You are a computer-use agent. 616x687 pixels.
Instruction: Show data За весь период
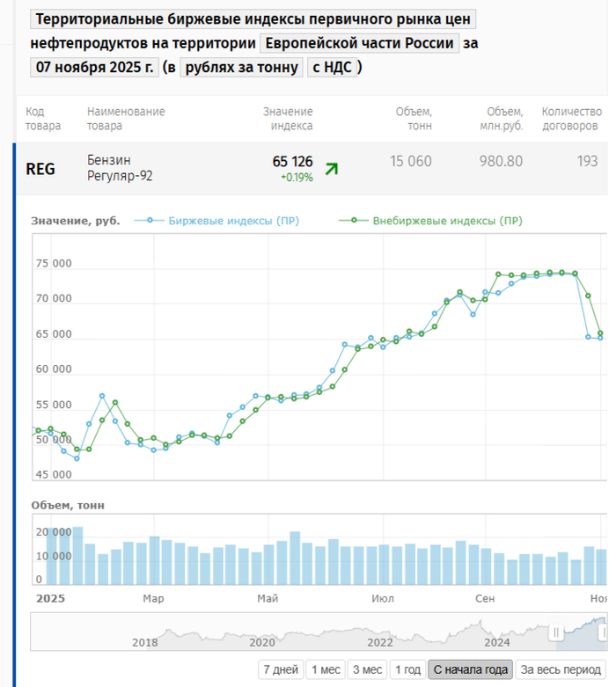click(560, 669)
